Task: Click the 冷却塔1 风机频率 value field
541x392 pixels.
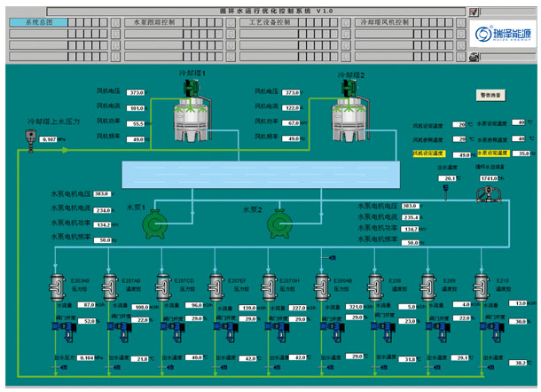Action: pyautogui.click(x=137, y=139)
